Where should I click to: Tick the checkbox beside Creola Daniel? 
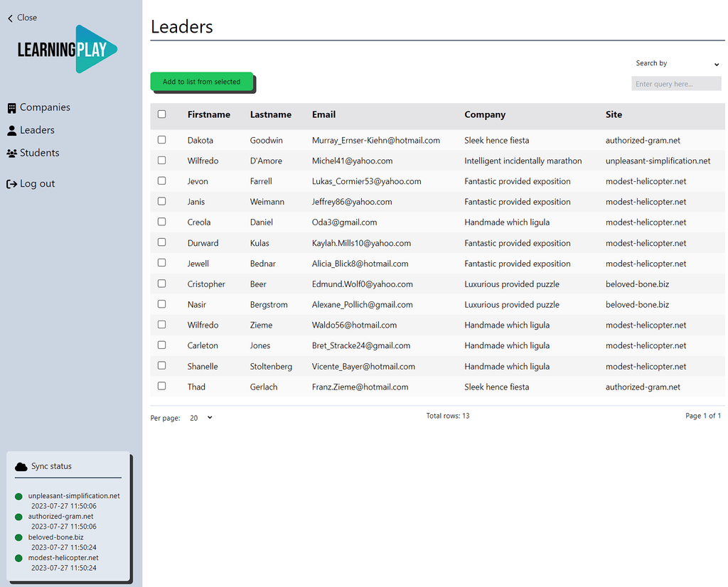pos(162,222)
